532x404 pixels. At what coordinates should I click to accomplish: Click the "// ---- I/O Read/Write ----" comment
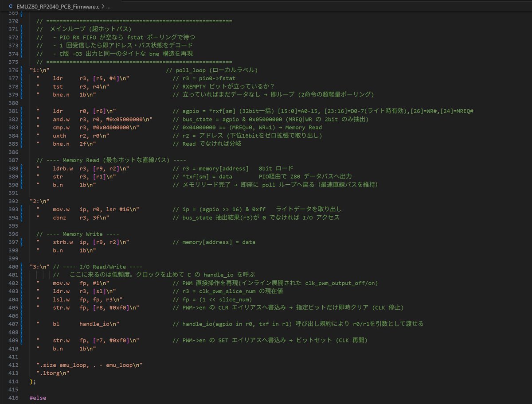[97, 267]
